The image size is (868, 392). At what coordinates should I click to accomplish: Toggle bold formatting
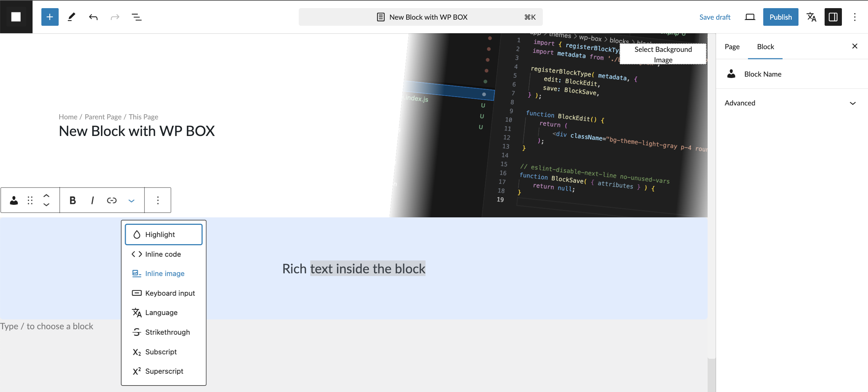point(73,200)
